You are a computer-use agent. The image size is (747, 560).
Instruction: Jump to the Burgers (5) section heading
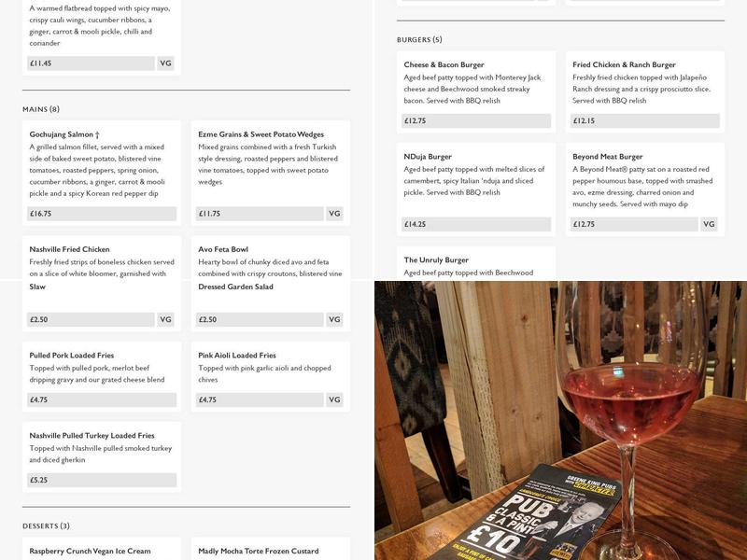tap(419, 39)
